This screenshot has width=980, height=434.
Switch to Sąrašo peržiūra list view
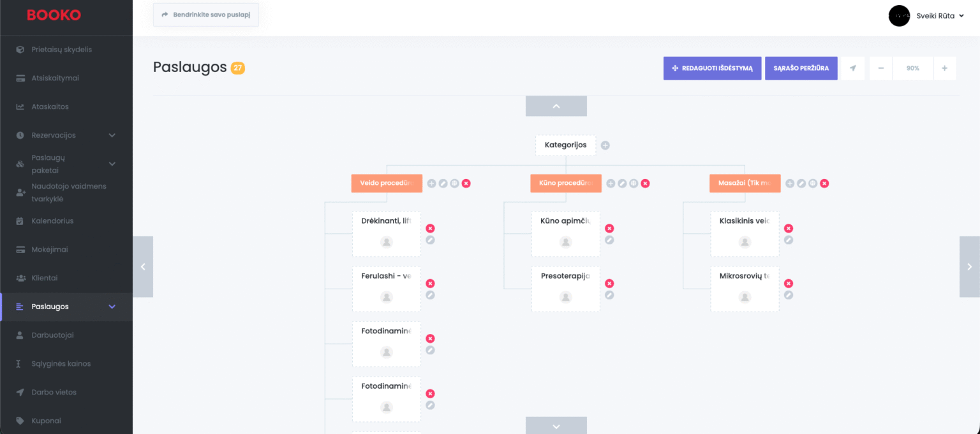tap(801, 68)
